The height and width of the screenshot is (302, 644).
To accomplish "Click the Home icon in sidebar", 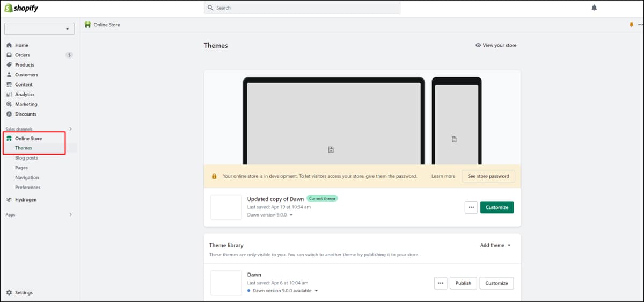I will point(9,45).
